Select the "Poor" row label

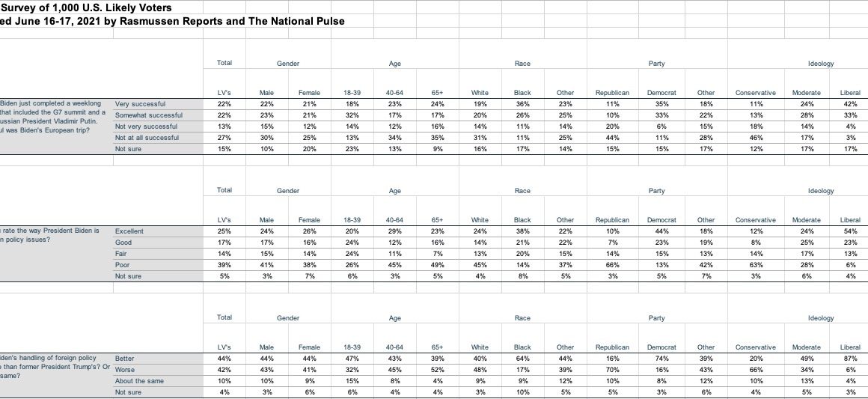[x=123, y=266]
